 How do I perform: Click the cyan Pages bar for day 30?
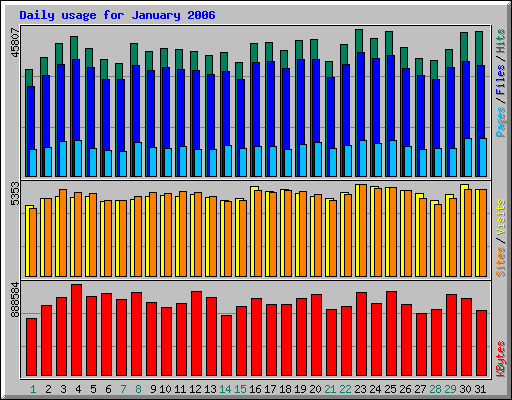[468, 157]
